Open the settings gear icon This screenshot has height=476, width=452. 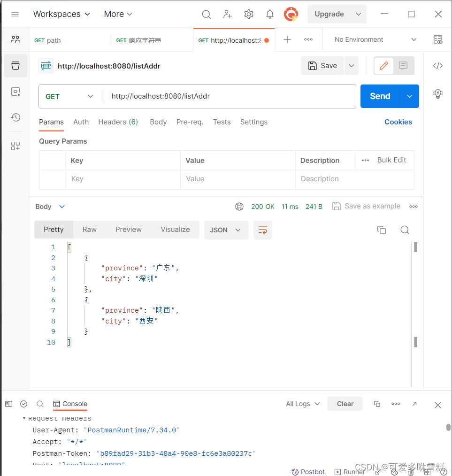[x=249, y=14]
